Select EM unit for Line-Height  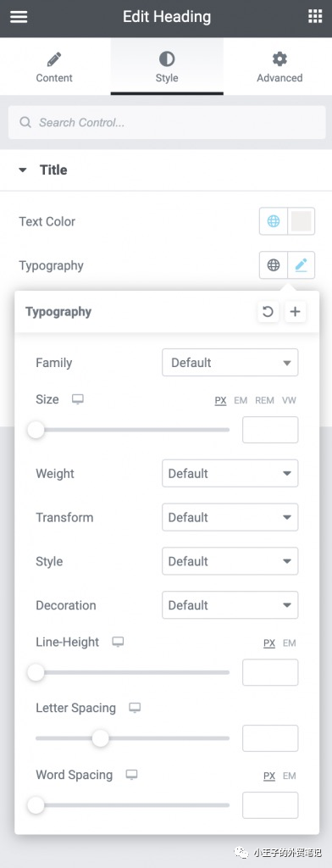[290, 643]
